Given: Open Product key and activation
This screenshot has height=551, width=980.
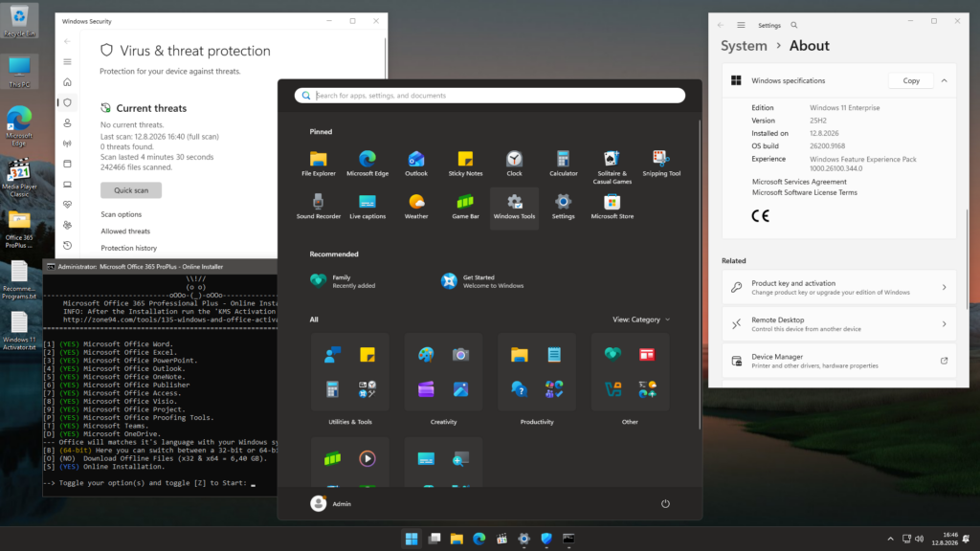Looking at the screenshot, I should 838,287.
